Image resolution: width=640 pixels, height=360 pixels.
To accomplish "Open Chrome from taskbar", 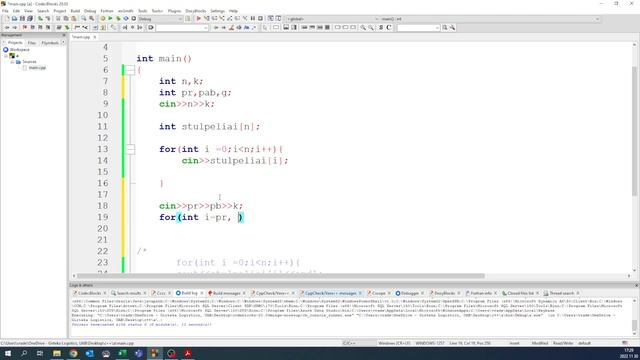I will [x=73, y=353].
